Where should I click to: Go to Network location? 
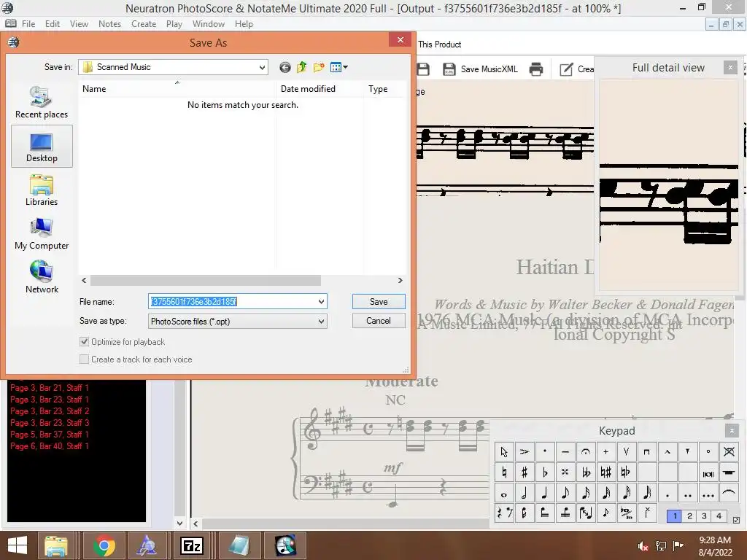click(42, 278)
